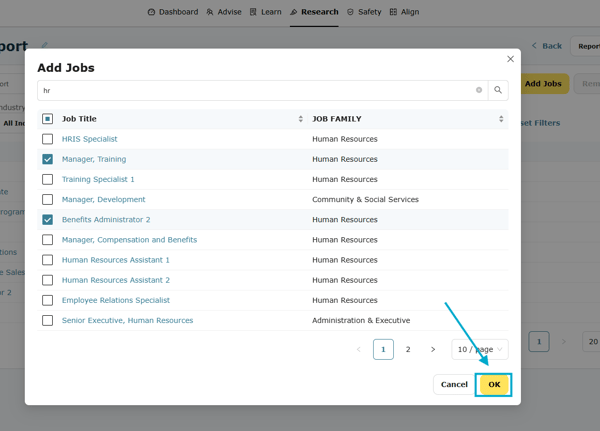Check Senior Executive, Human Resources checkbox
This screenshot has width=600, height=431.
tap(47, 320)
